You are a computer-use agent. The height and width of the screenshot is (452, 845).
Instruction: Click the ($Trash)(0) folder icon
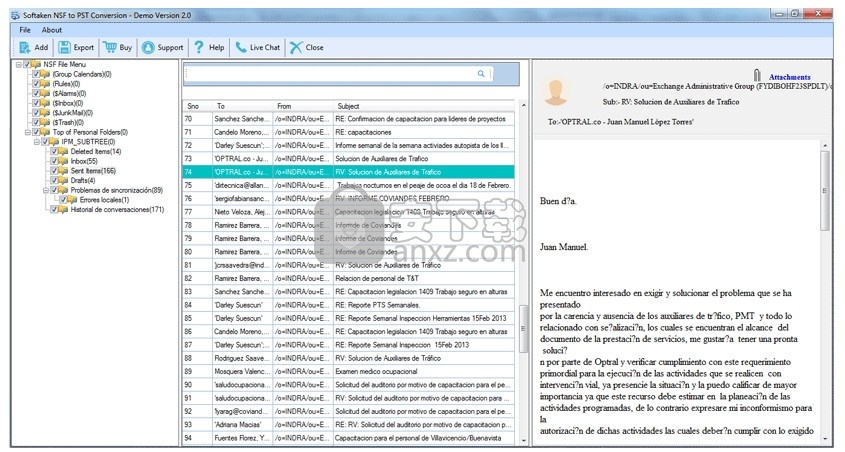(x=45, y=122)
